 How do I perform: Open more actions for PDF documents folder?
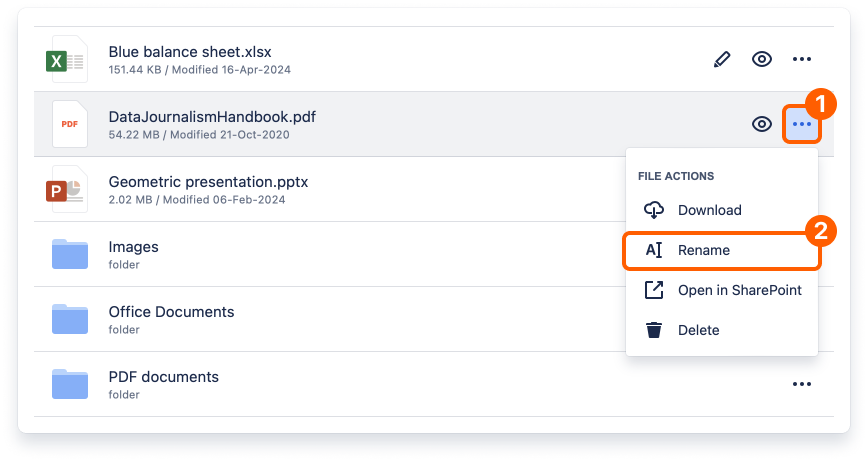(x=802, y=384)
